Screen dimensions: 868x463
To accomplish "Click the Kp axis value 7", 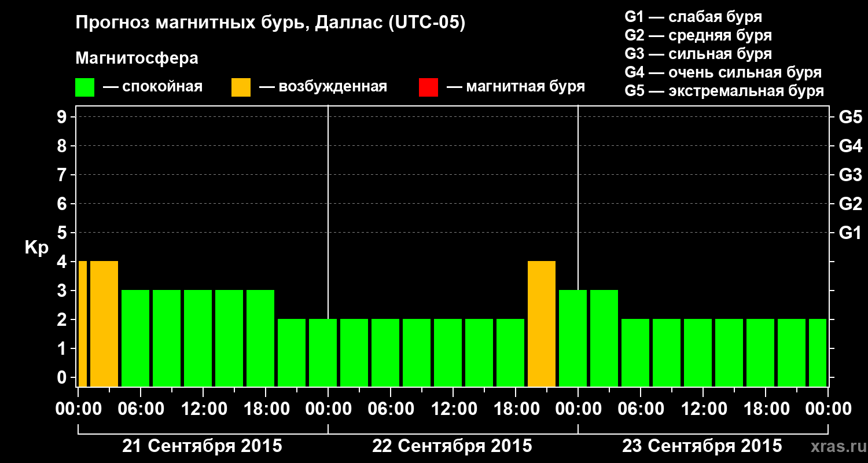I will tap(63, 175).
